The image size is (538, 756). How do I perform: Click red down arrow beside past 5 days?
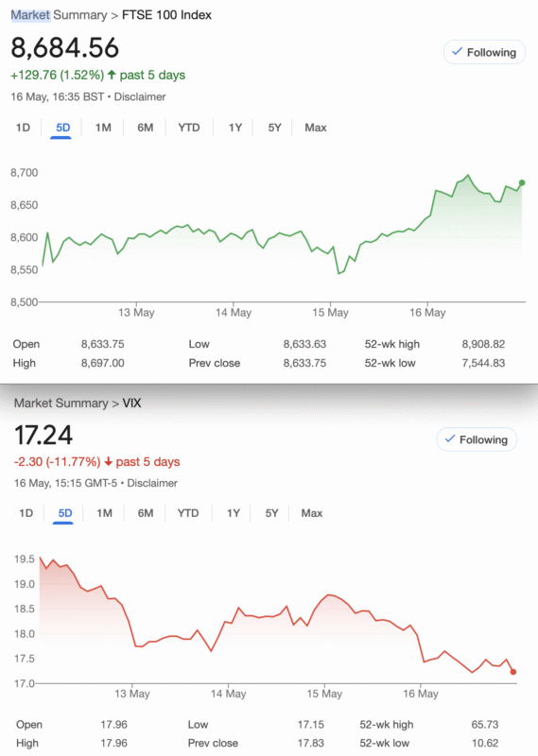coord(108,462)
